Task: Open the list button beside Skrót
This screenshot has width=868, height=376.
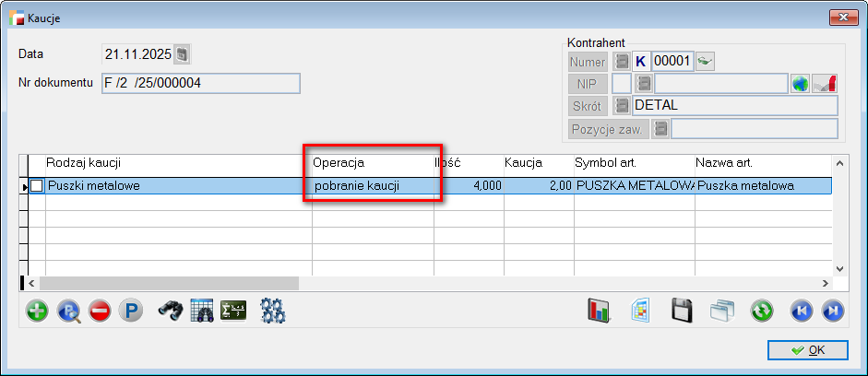Action: (622, 105)
